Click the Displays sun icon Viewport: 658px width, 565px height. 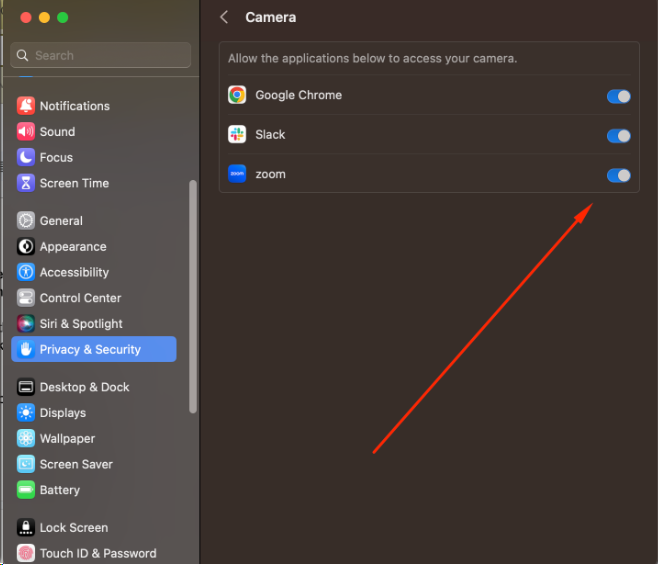pos(26,413)
